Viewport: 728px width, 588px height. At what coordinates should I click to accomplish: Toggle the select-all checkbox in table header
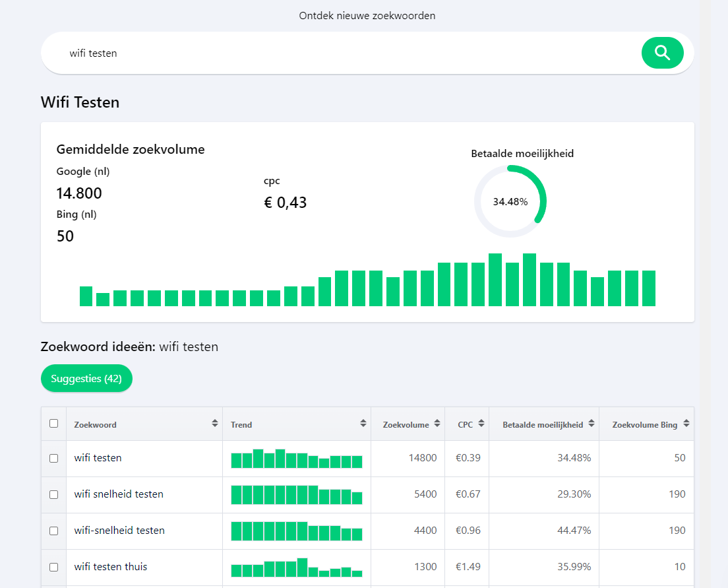coord(54,424)
